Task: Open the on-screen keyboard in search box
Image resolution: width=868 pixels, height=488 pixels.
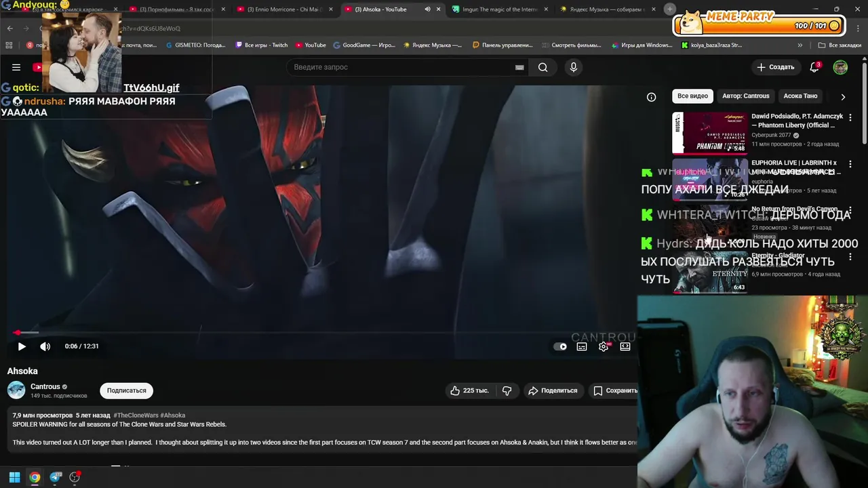Action: point(519,67)
